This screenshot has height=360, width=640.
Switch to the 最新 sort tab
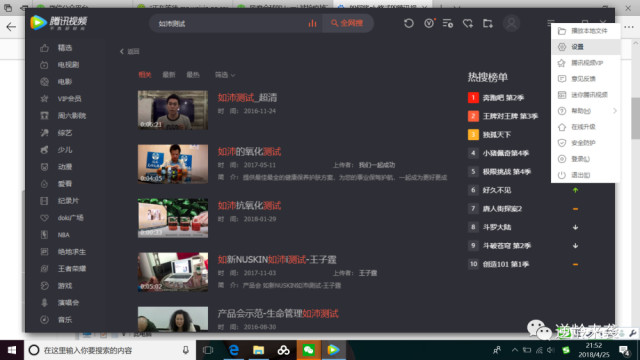(169, 75)
